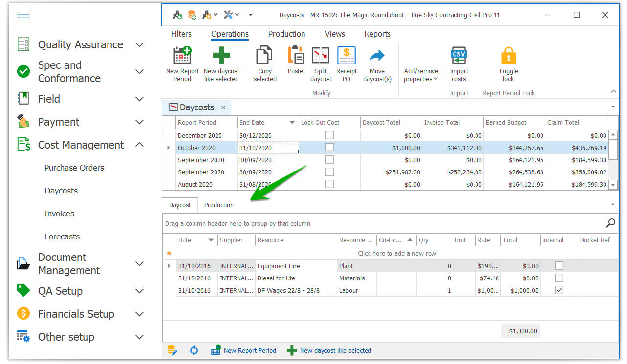
Task: Collapse the ribbon with the up chevron
Action: pos(614,92)
